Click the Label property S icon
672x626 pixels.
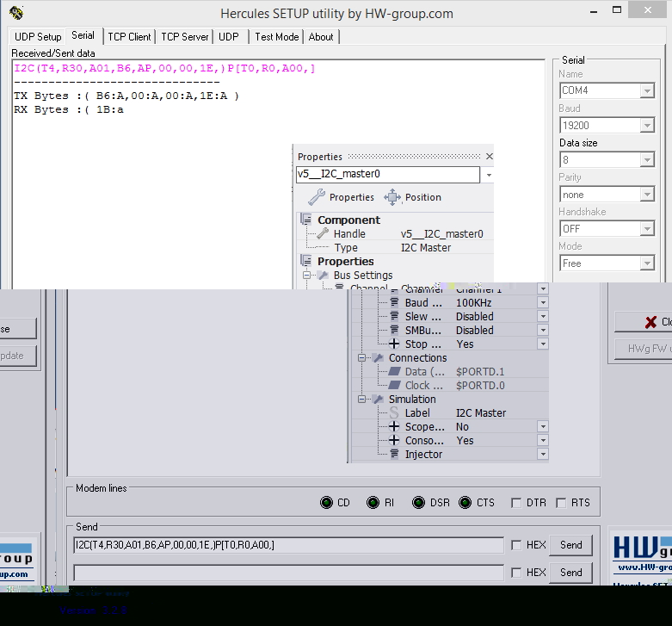tap(394, 413)
